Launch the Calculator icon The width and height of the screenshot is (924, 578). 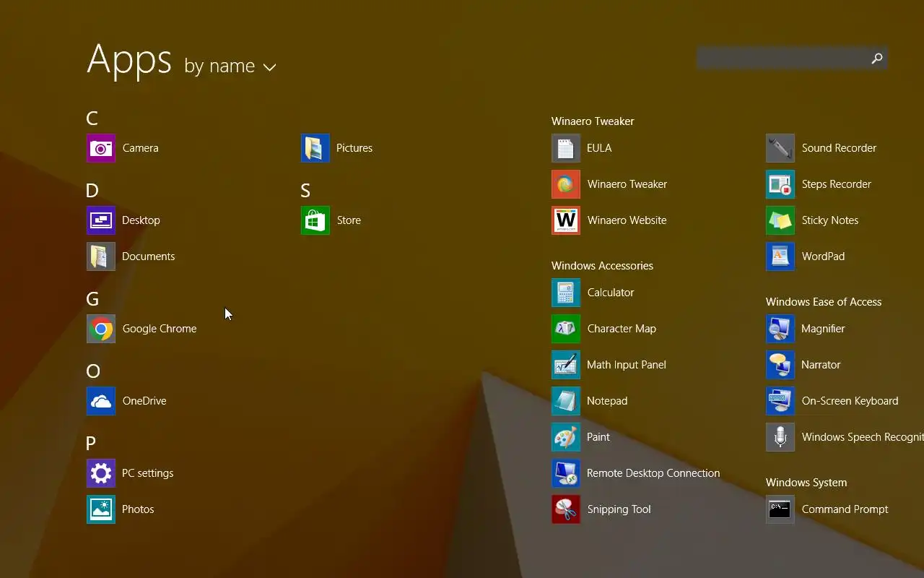pos(566,293)
